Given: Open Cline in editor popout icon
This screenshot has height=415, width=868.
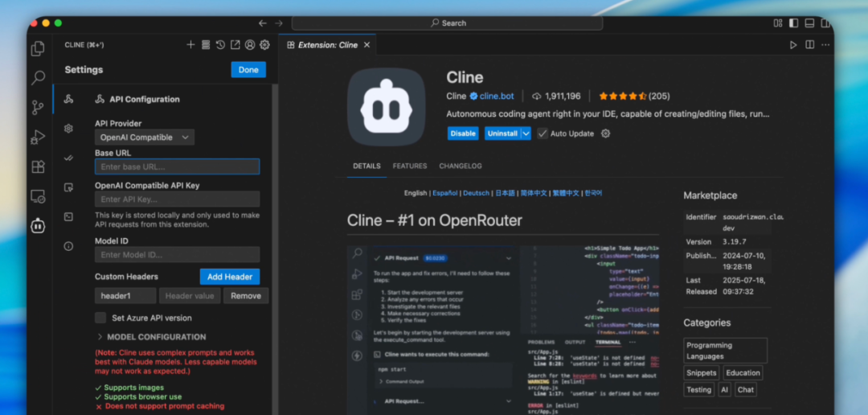Looking at the screenshot, I should (235, 45).
